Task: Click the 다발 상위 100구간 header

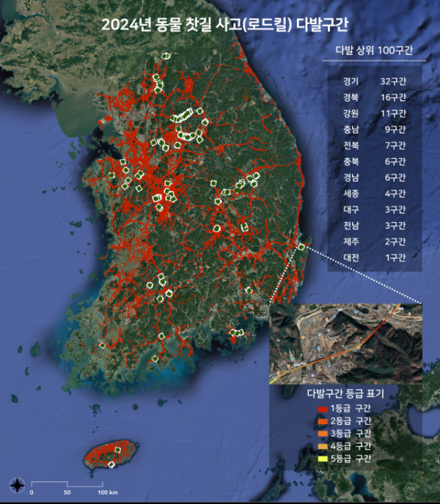Action: coord(373,49)
